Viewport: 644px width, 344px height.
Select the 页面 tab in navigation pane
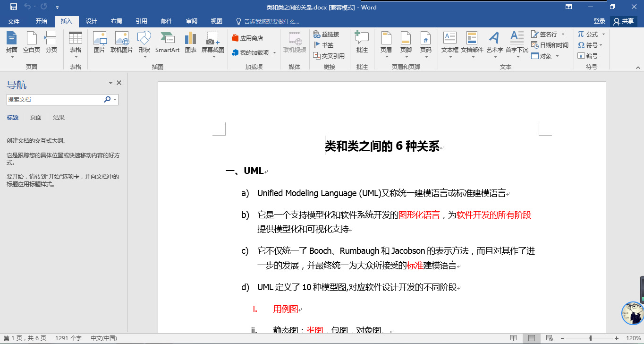click(35, 117)
